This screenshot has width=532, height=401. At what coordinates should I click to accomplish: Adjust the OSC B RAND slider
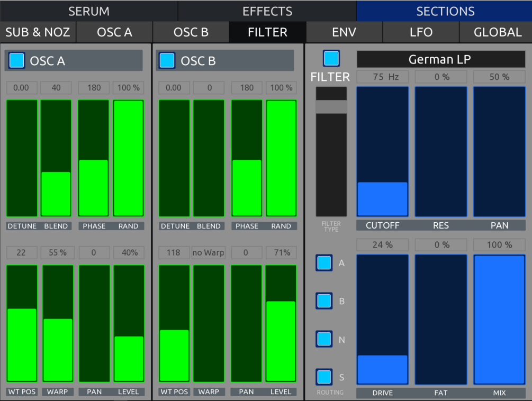click(281, 158)
